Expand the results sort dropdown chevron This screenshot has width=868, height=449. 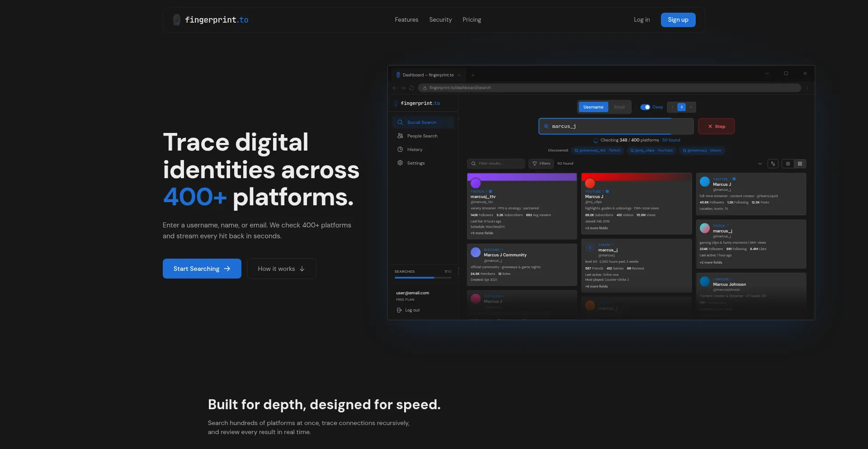pos(760,164)
